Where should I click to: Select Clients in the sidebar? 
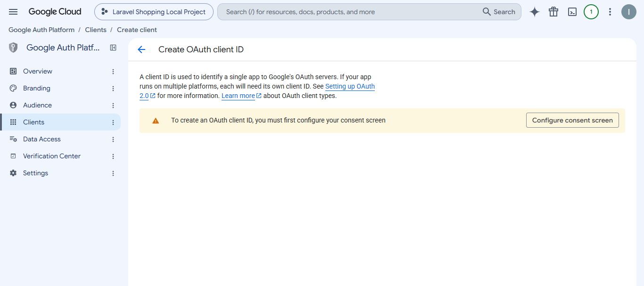point(60,122)
